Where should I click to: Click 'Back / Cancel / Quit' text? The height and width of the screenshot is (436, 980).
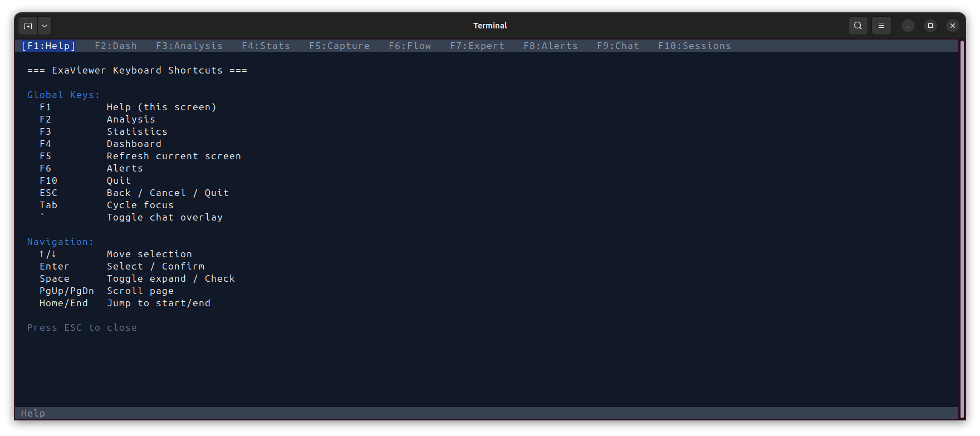pos(168,193)
